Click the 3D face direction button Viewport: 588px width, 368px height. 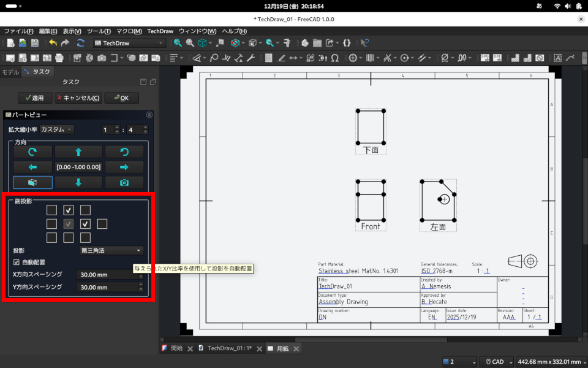click(32, 183)
